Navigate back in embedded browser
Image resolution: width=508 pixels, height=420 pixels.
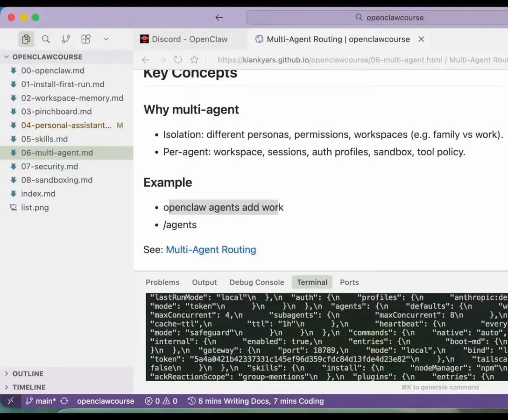146,60
